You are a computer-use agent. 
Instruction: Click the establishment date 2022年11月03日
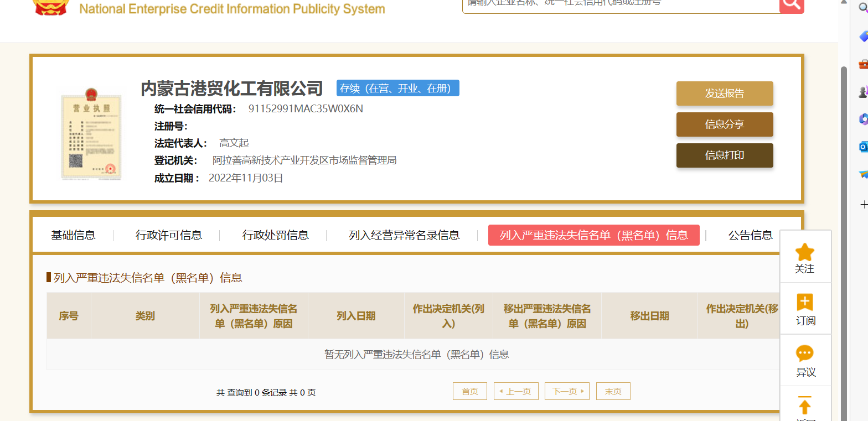(246, 178)
